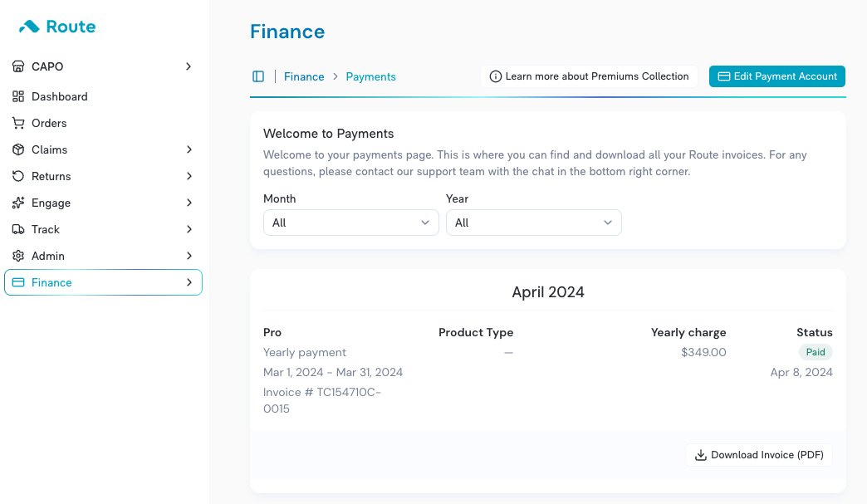Expand the Engage submenu chevron
Image resolution: width=867 pixels, height=504 pixels.
click(189, 203)
